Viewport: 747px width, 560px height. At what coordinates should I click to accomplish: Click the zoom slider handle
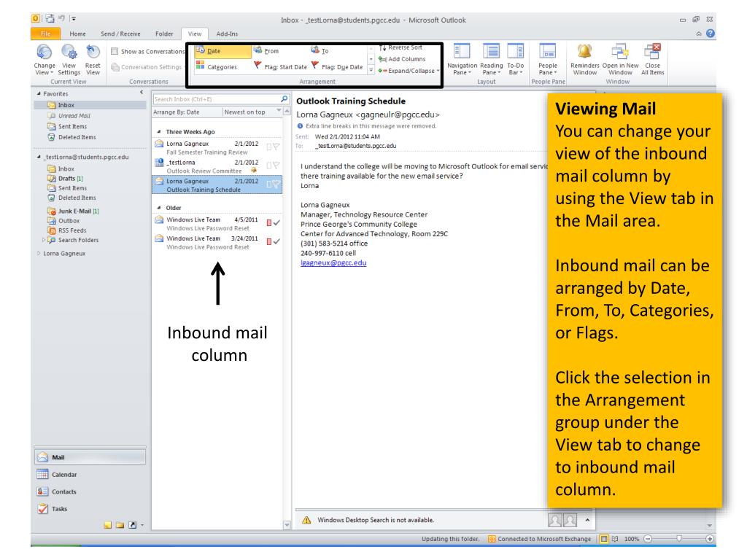pyautogui.click(x=679, y=539)
